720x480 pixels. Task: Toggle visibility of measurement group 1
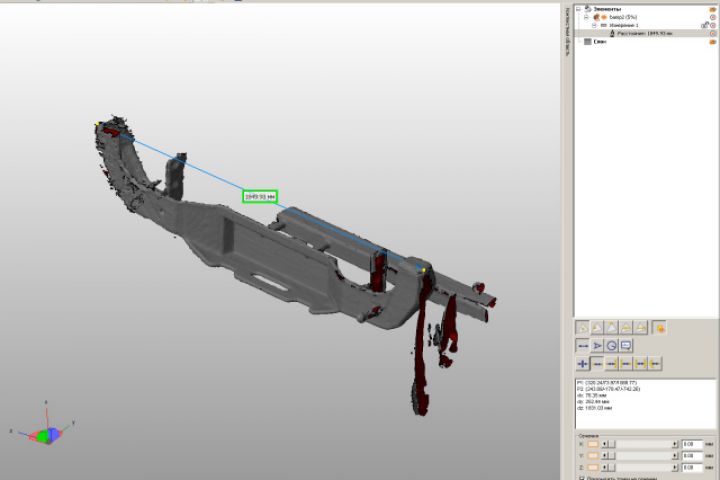point(713,25)
